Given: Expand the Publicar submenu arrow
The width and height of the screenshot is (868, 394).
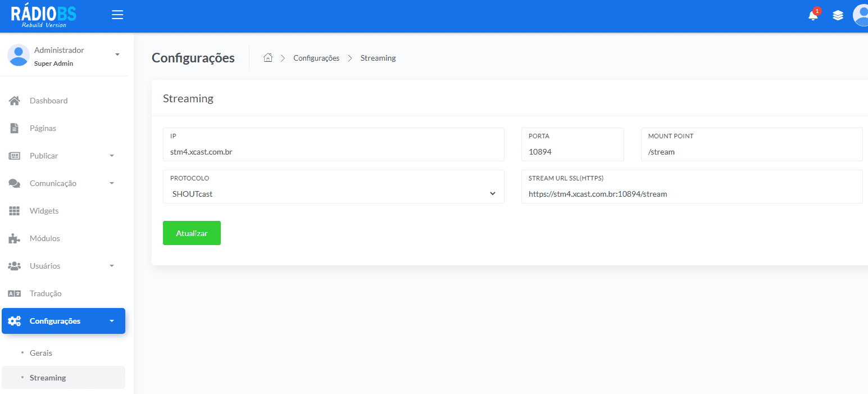Looking at the screenshot, I should tap(112, 156).
